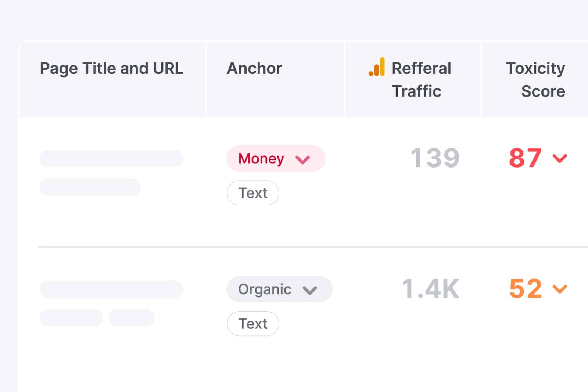Open the second row's page title placeholder
This screenshot has height=392, width=588.
pyautogui.click(x=111, y=289)
